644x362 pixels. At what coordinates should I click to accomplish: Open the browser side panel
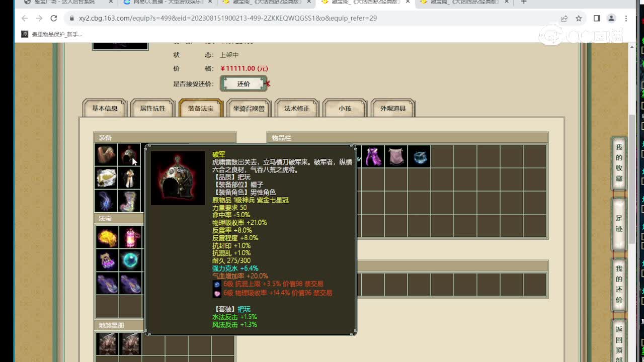point(597,18)
